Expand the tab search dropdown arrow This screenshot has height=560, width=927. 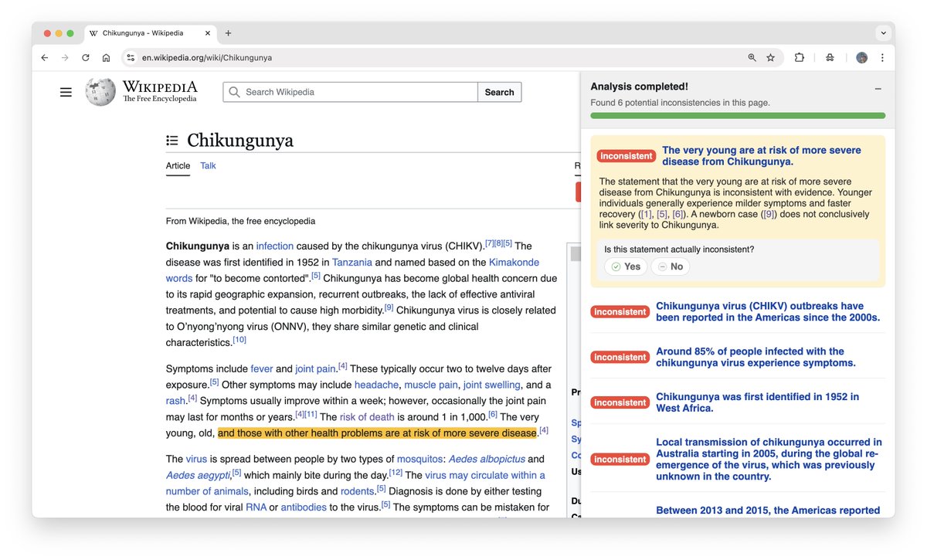[x=883, y=33]
